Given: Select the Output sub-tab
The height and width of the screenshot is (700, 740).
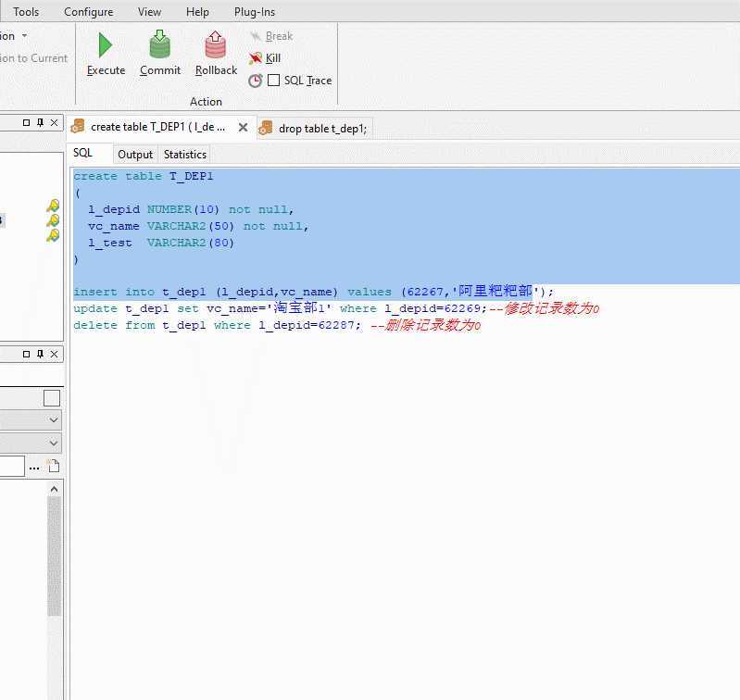Looking at the screenshot, I should coord(135,155).
